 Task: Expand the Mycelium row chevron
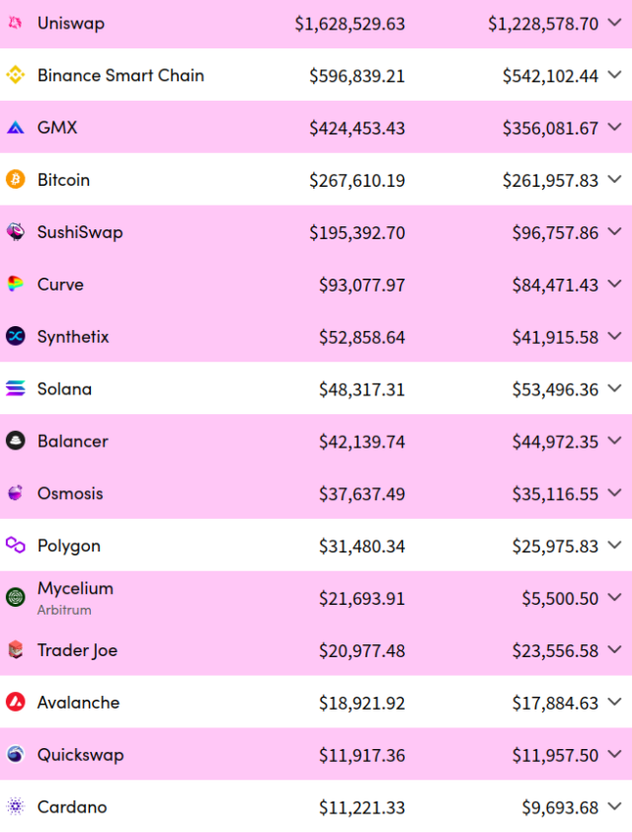click(615, 598)
